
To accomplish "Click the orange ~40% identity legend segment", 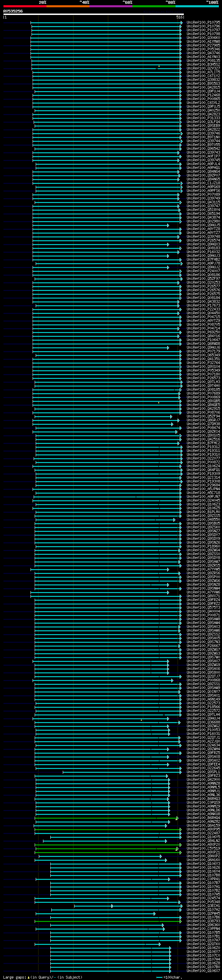I will tap(68, 6).
